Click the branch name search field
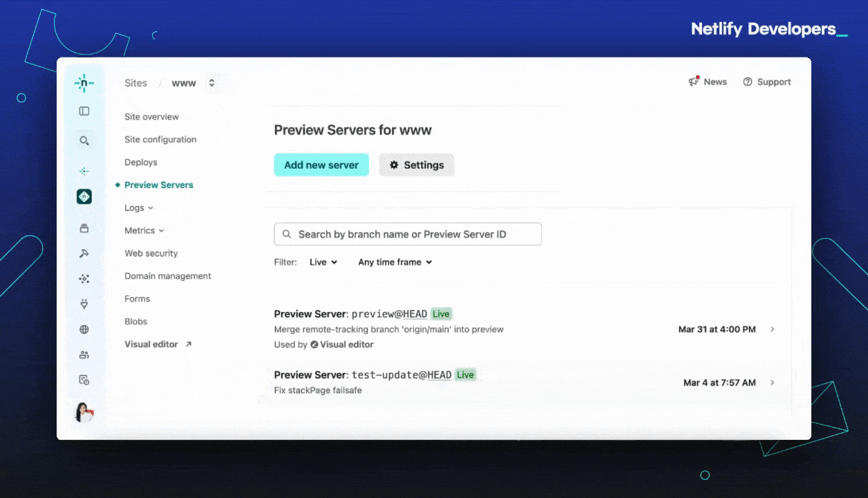This screenshot has height=498, width=868. coord(408,234)
